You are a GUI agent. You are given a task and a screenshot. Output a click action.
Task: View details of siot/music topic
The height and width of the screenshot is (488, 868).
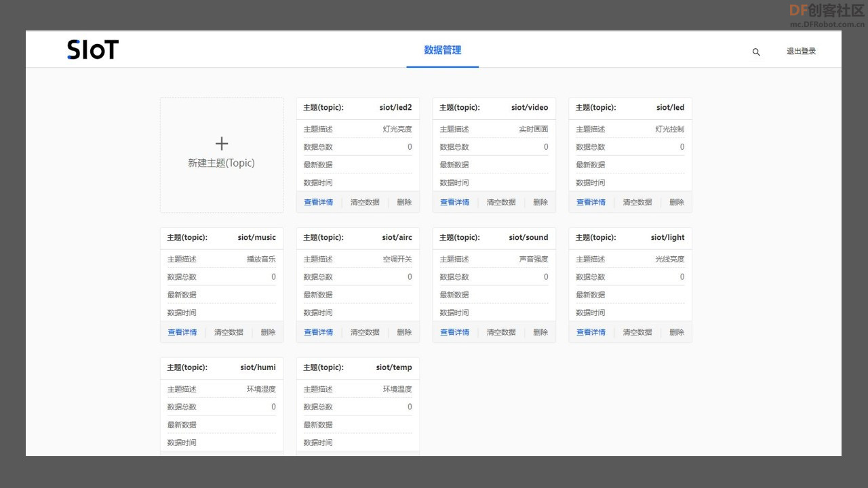pos(182,332)
